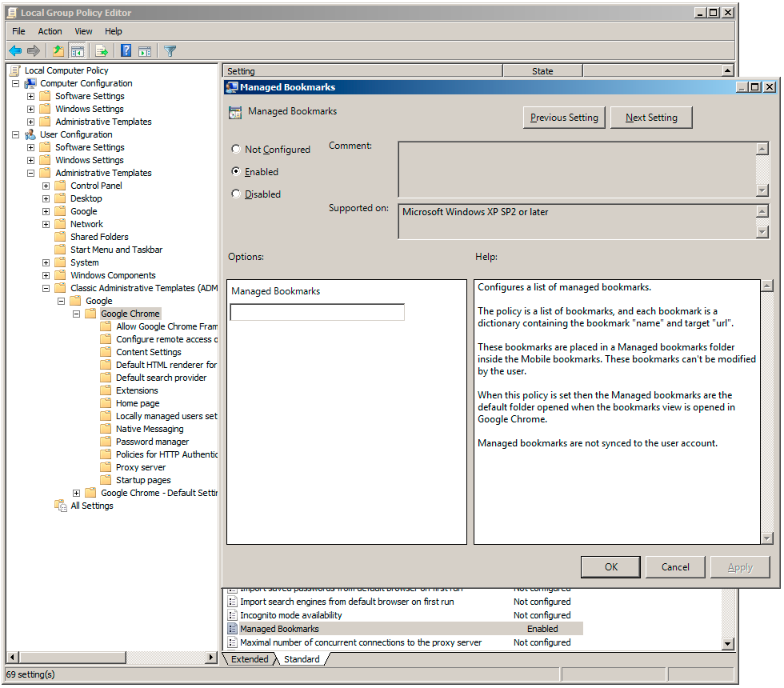Image resolution: width=784 pixels, height=688 pixels.
Task: Select the Enabled radio button
Action: click(x=236, y=171)
